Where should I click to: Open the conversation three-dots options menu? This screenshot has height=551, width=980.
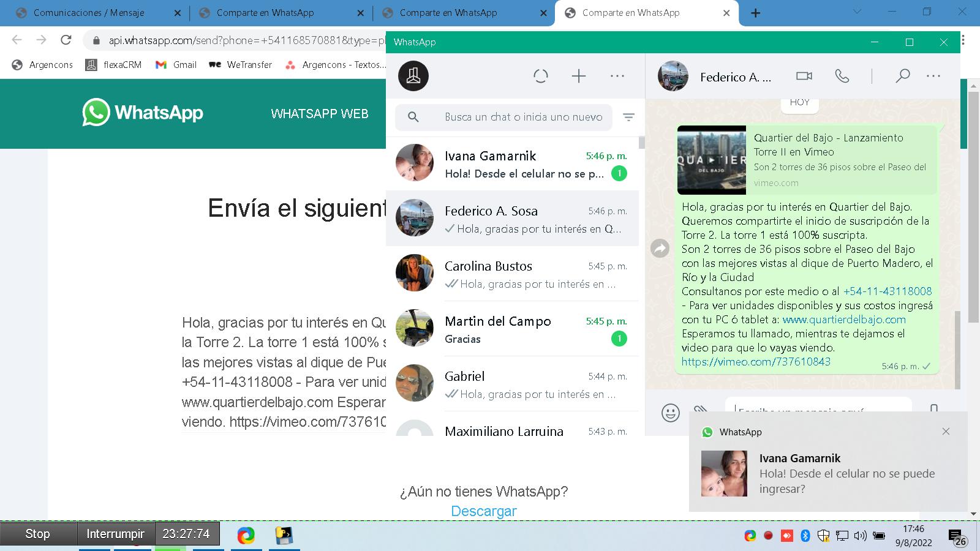click(x=933, y=76)
